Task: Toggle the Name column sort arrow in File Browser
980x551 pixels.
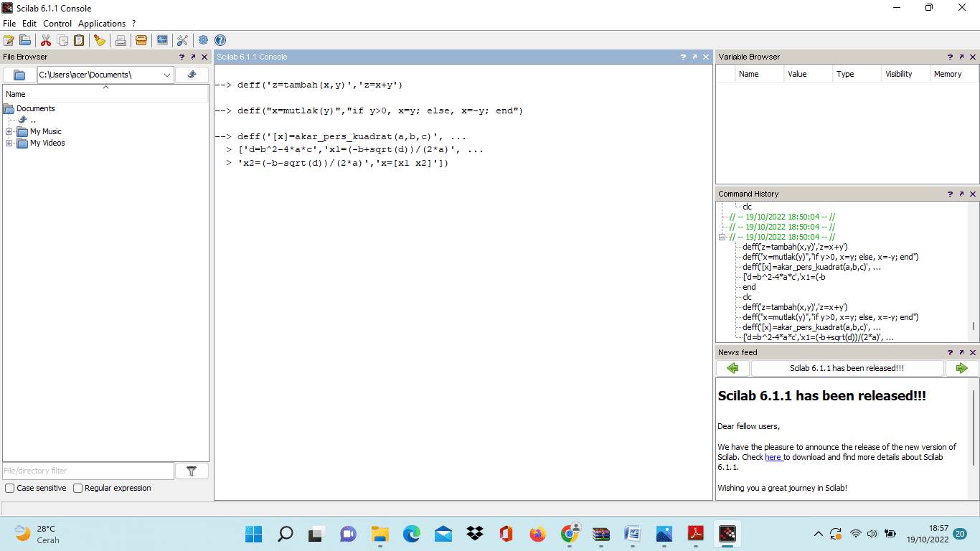Action: coord(106,87)
